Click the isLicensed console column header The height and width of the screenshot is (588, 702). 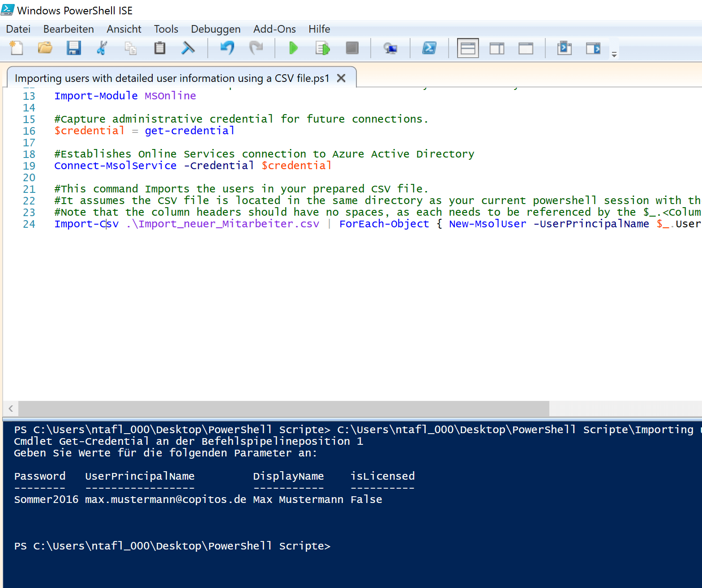[x=382, y=476]
